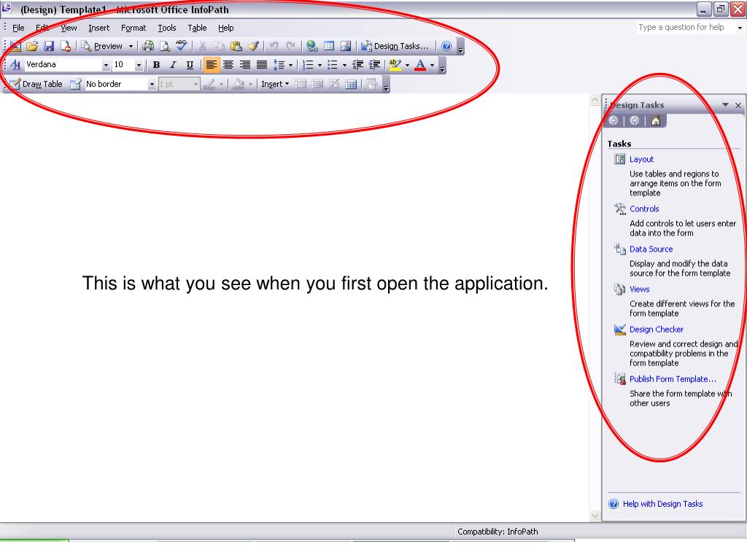Viewport: 747px width, 560px height.
Task: Open the Format menu
Action: (133, 28)
